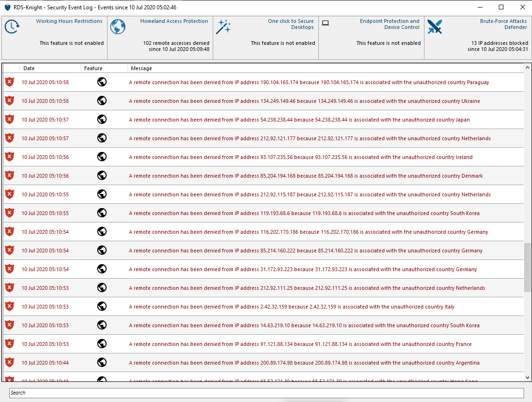The image size is (532, 402).
Task: Select the message denying IP 85.214.160.222 Germany
Action: (x=306, y=251)
